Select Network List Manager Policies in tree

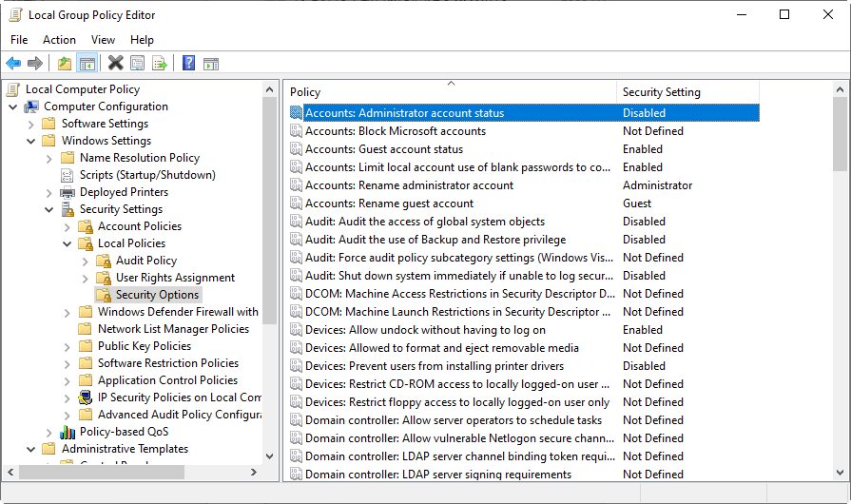click(173, 329)
